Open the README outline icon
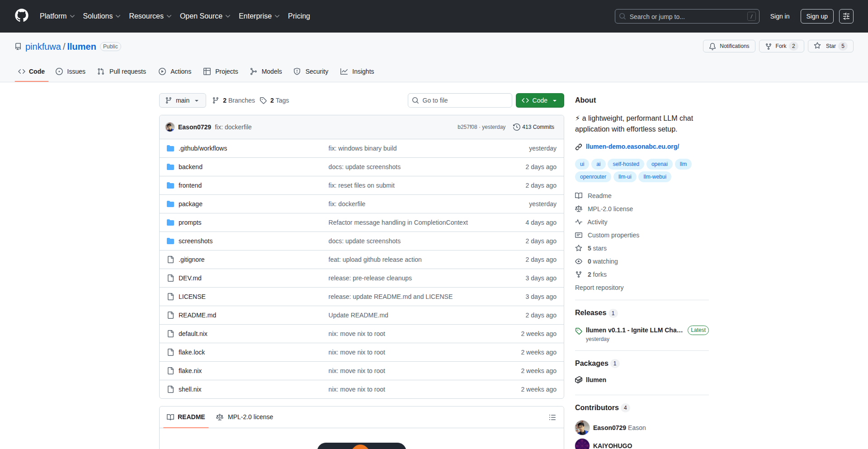868x449 pixels. point(552,417)
